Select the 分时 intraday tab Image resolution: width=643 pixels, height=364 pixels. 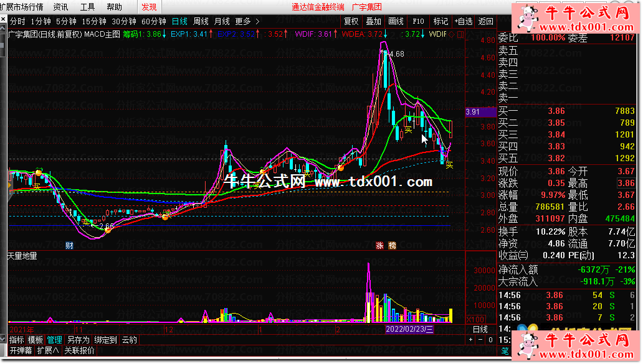pyautogui.click(x=17, y=21)
